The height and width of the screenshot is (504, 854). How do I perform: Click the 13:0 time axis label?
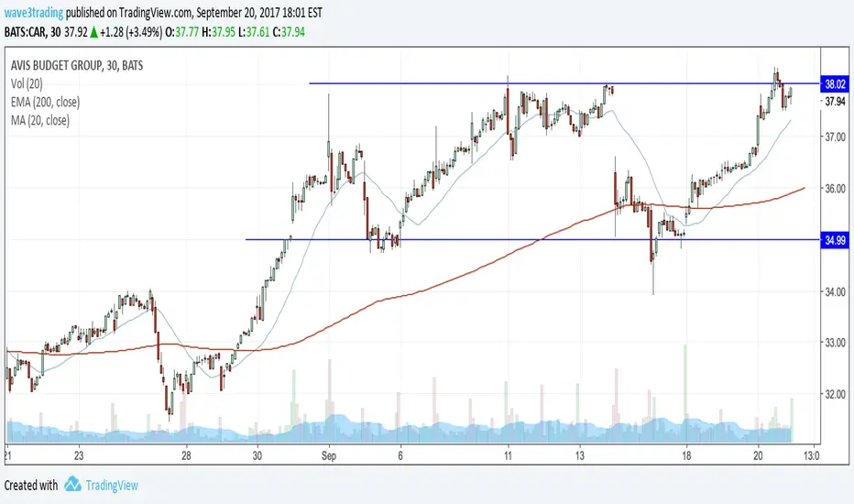811,455
